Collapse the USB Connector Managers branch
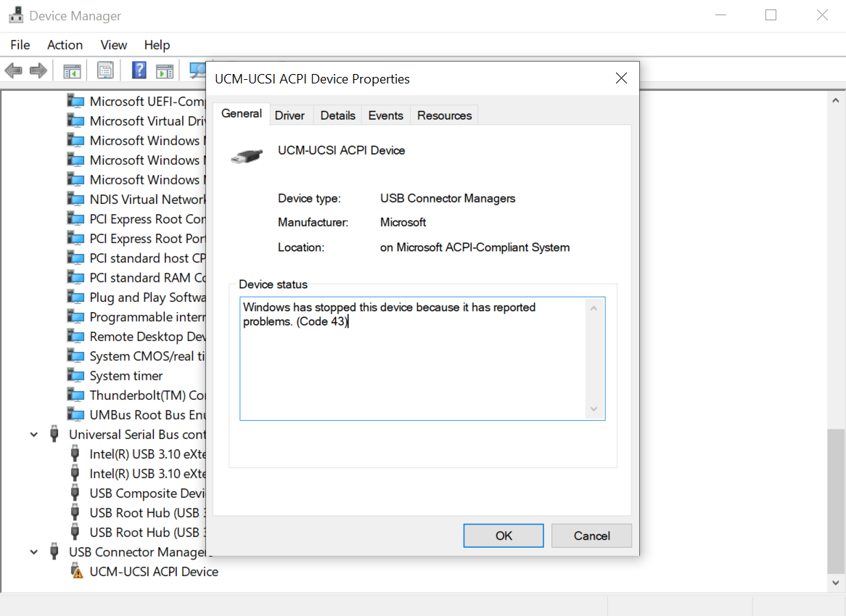 [33, 551]
